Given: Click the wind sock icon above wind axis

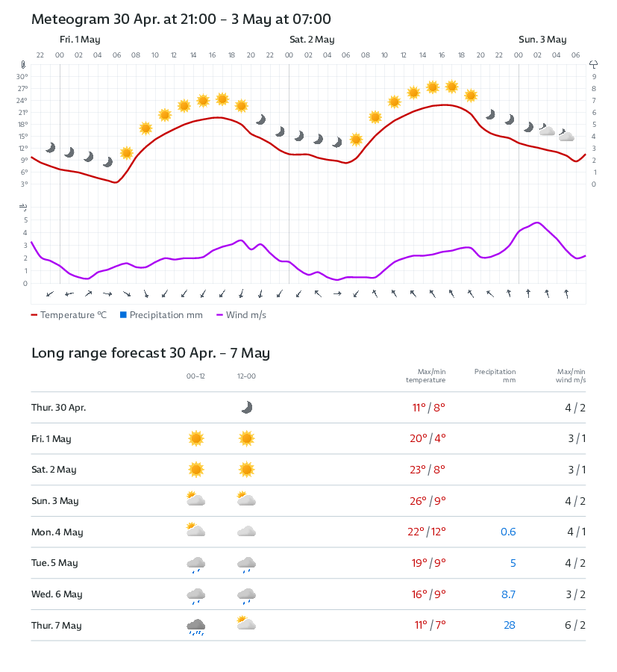Looking at the screenshot, I should 23,207.
